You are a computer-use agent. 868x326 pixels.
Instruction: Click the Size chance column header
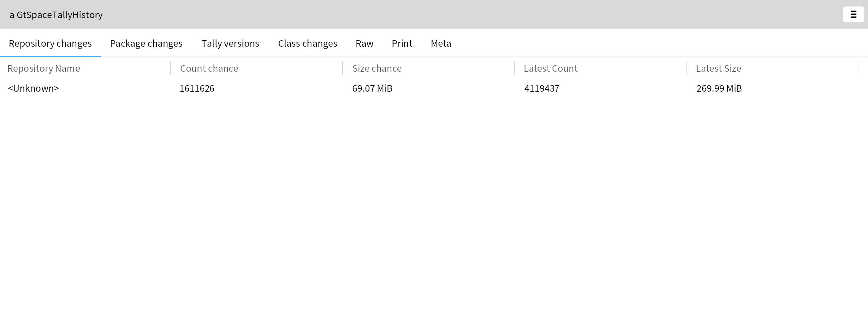pyautogui.click(x=377, y=68)
